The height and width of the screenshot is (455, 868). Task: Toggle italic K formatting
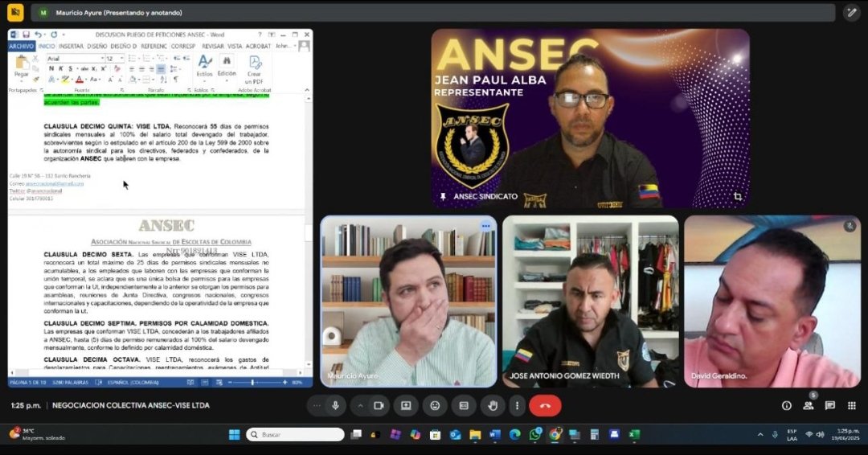click(61, 69)
